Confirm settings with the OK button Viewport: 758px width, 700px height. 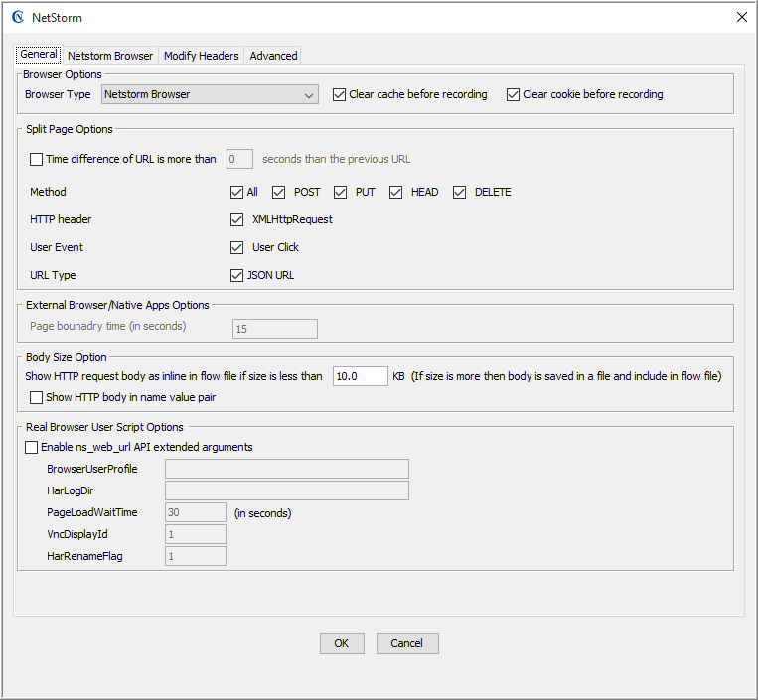[342, 643]
